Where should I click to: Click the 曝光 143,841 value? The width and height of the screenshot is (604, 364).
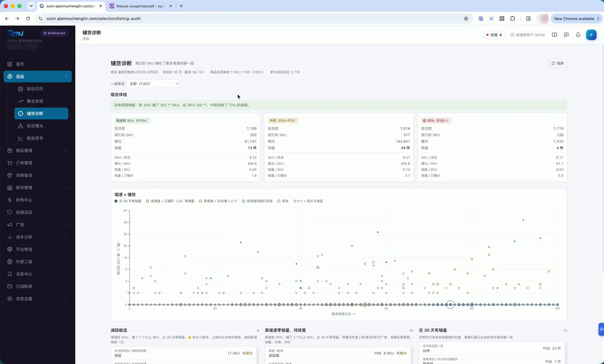click(x=403, y=141)
